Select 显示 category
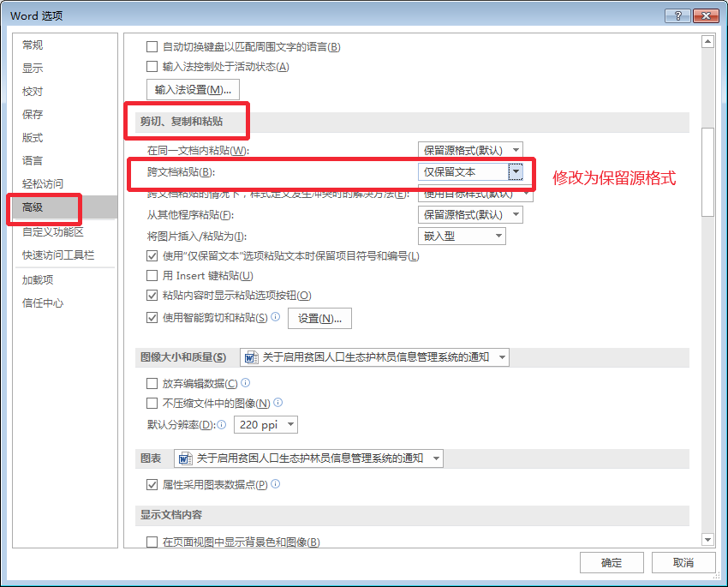The width and height of the screenshot is (728, 587). 64,69
